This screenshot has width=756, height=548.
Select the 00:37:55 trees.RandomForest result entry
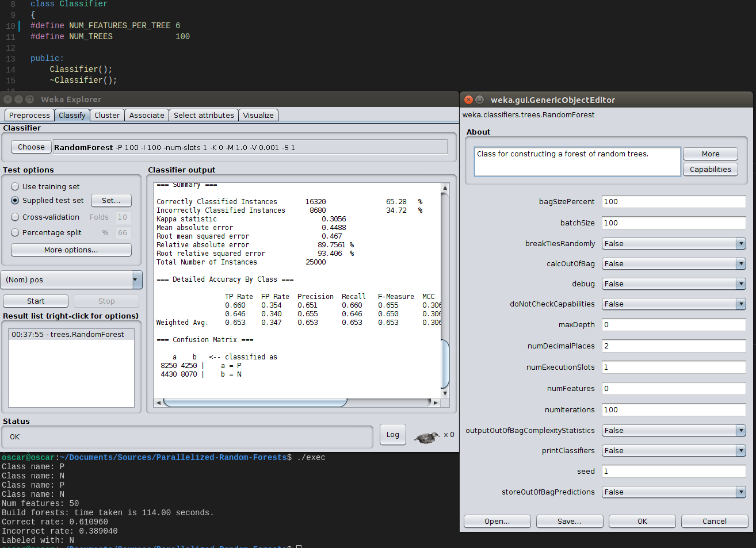[x=71, y=334]
